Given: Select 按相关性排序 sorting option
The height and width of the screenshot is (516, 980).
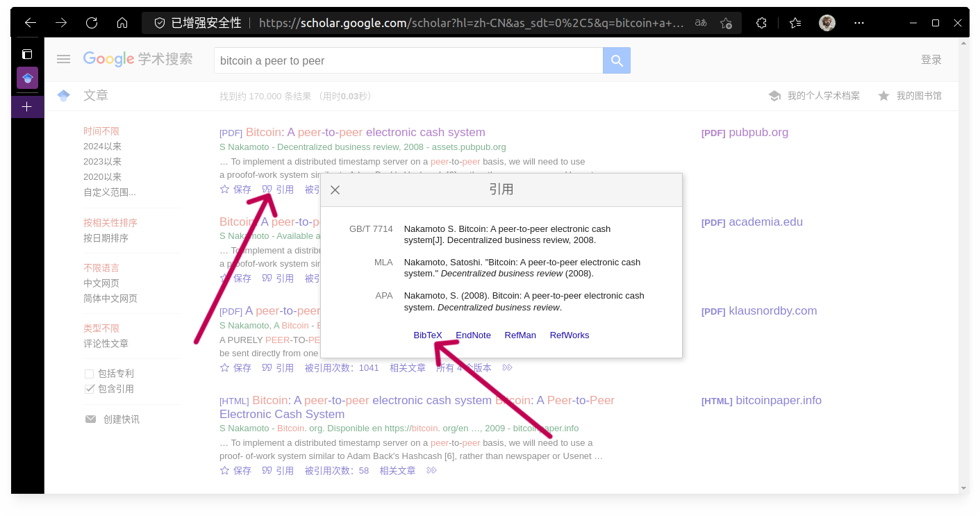Looking at the screenshot, I should (110, 223).
